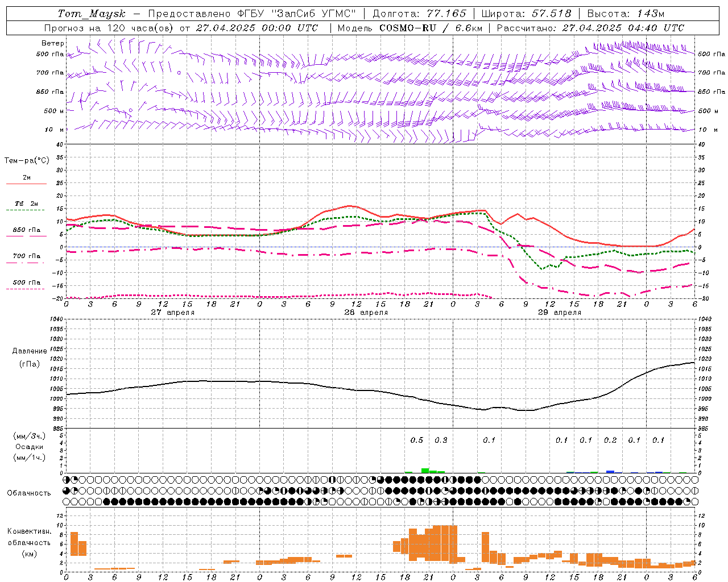Select the "Высота: 143м" elevation text

(x=626, y=14)
